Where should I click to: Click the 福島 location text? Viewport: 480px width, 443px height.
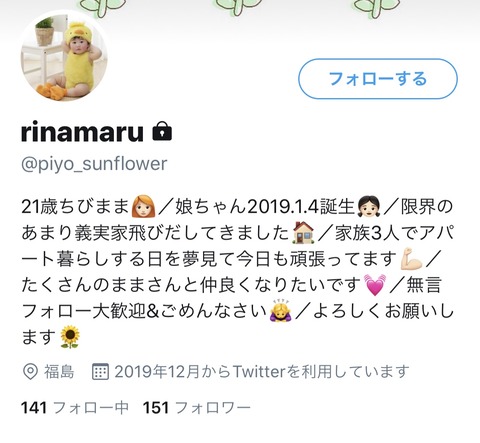59,372
